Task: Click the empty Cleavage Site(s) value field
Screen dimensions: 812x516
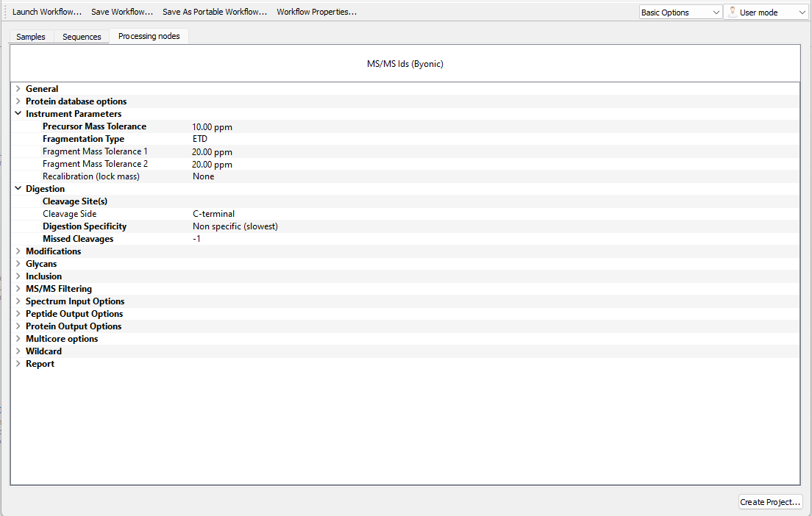Action: 494,201
